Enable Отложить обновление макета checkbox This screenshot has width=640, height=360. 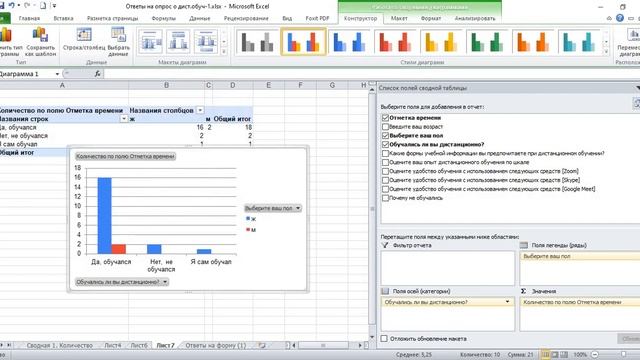coord(384,338)
